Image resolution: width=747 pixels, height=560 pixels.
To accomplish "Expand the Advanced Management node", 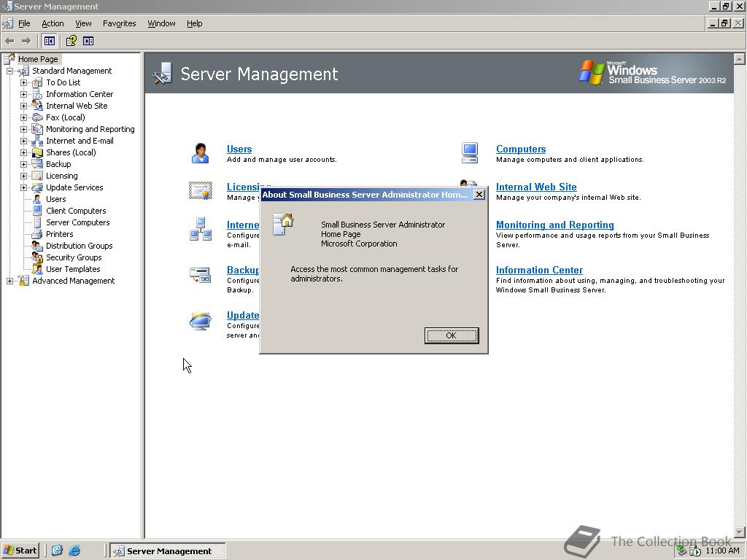I will 9,281.
